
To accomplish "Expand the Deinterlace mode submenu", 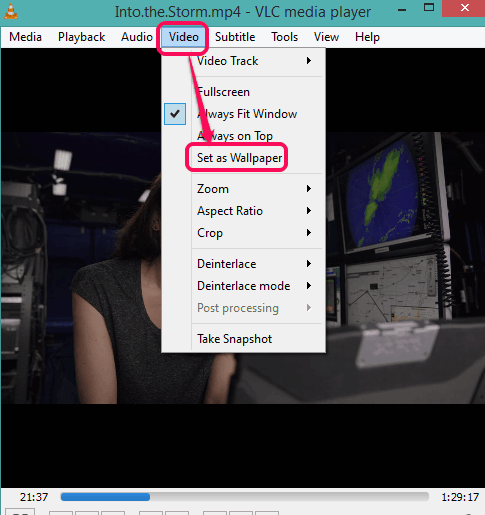I will click(x=243, y=286).
